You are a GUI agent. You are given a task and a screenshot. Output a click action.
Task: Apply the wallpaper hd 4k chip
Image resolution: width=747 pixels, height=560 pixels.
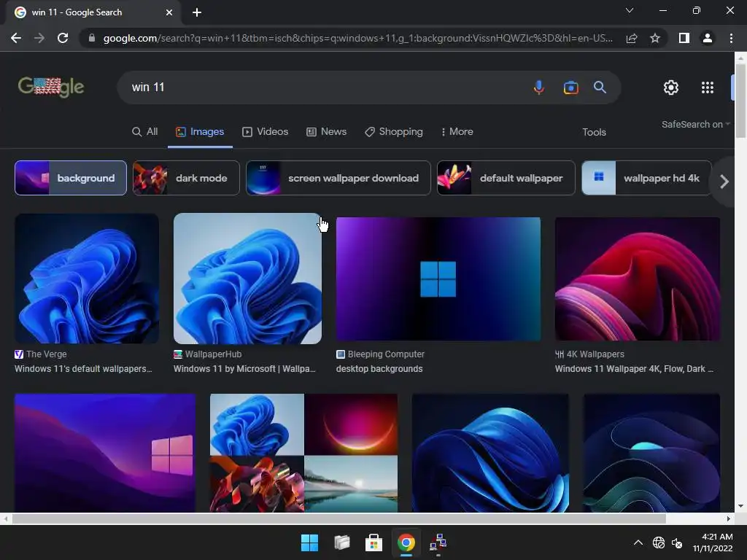(646, 178)
